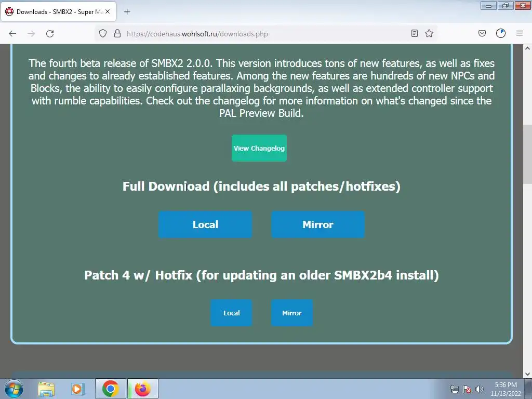Click the forward navigation arrow
This screenshot has height=399, width=532.
pyautogui.click(x=31, y=34)
